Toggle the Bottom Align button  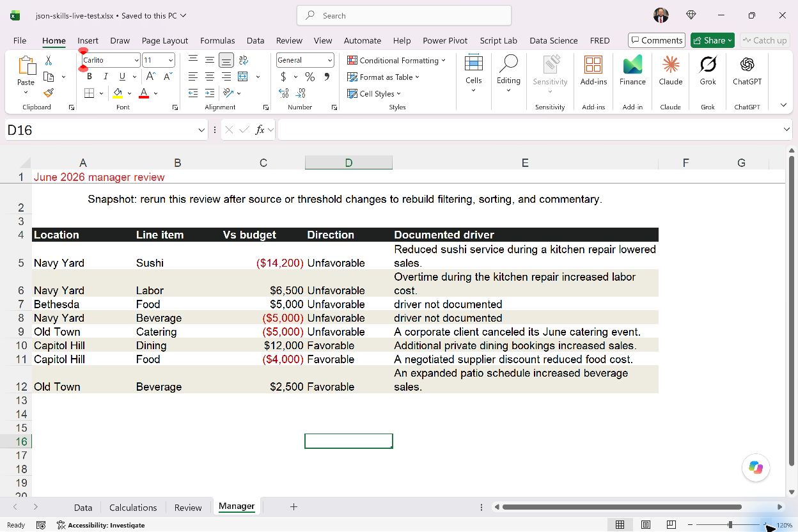pos(226,60)
